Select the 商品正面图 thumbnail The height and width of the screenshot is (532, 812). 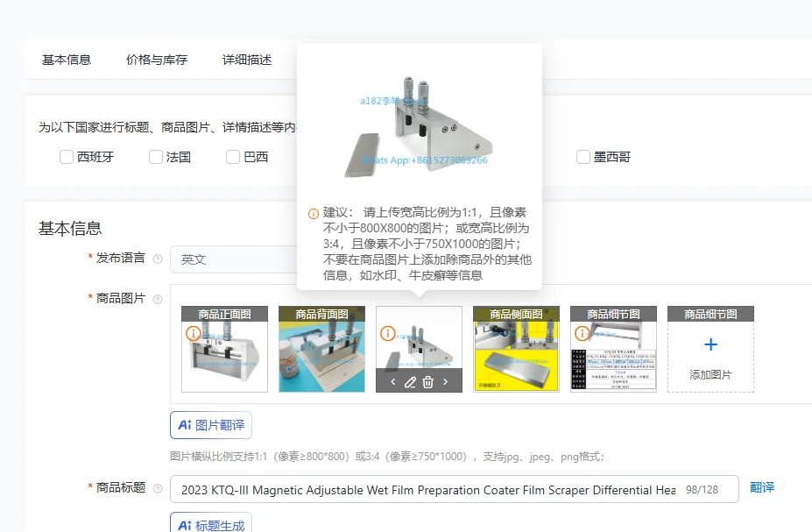[x=225, y=349]
